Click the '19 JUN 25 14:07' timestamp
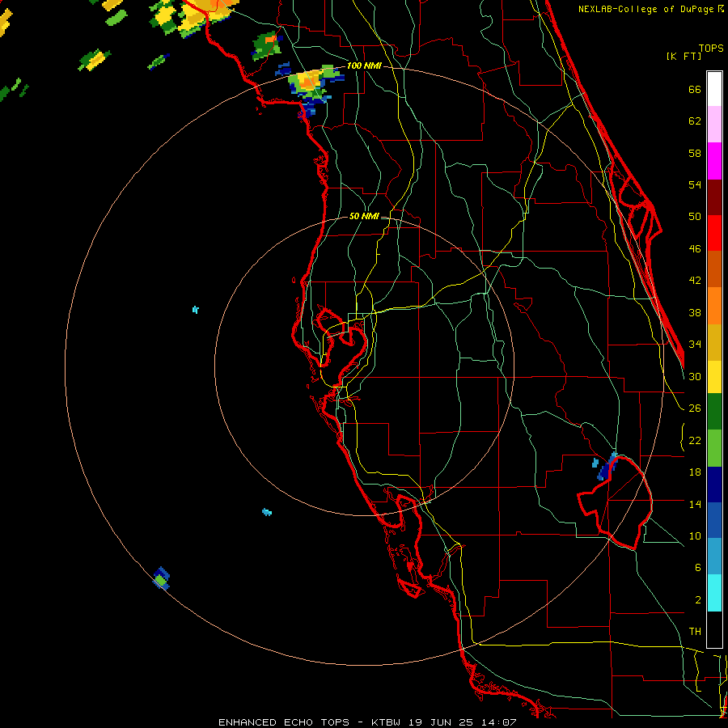The image size is (728, 728). 462,722
